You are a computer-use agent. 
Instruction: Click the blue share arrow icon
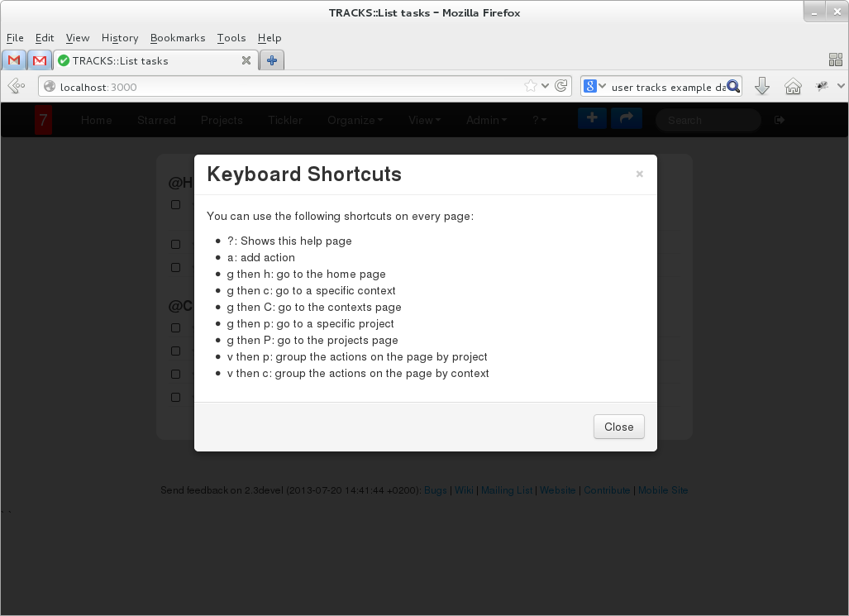pos(627,119)
